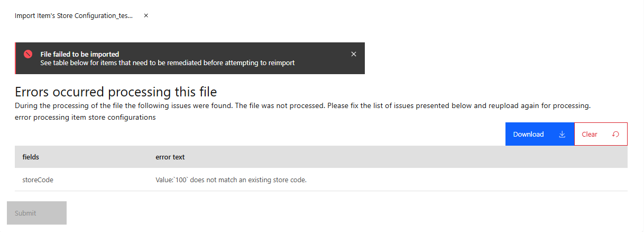The image size is (644, 232).
Task: Click the 'See table below for items' banner text
Action: click(167, 63)
